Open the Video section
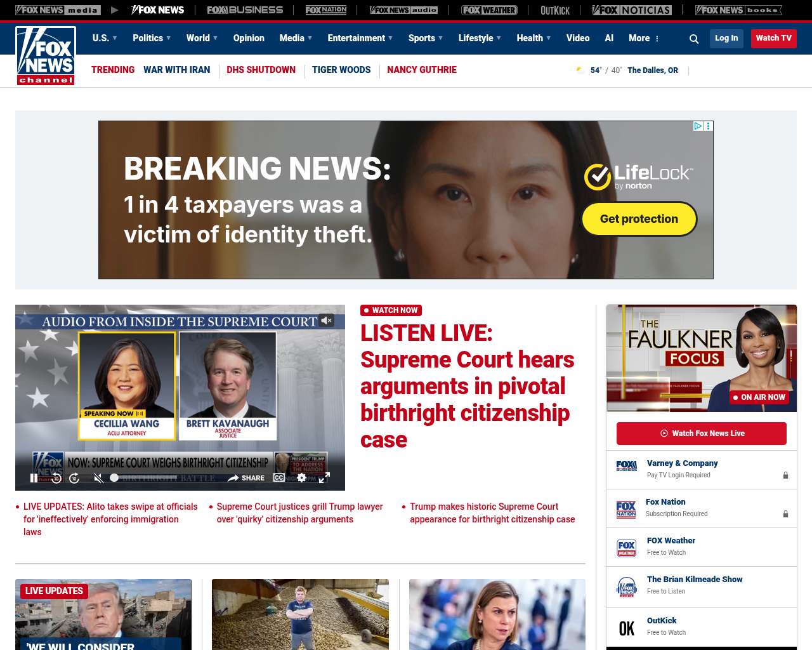 coord(578,38)
